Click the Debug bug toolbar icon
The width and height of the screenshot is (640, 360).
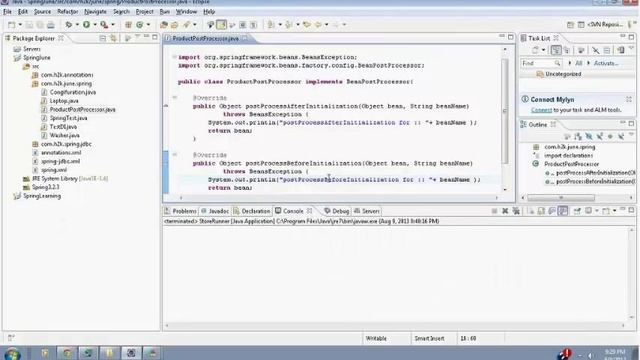(69, 25)
